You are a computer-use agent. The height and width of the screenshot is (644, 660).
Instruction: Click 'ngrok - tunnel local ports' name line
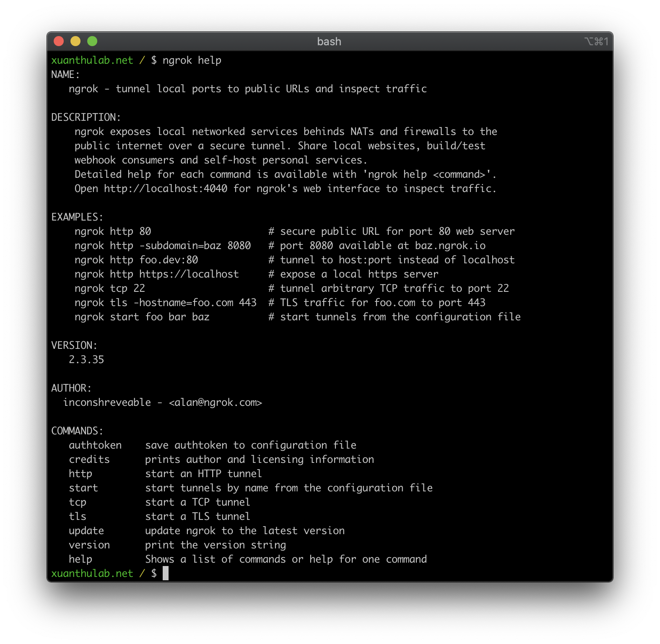(x=248, y=89)
